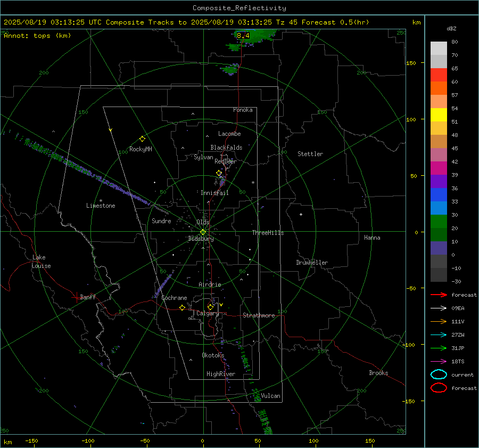Screen dimensions: 479x448
Task: Click the Brooks city label
Action: (378, 373)
